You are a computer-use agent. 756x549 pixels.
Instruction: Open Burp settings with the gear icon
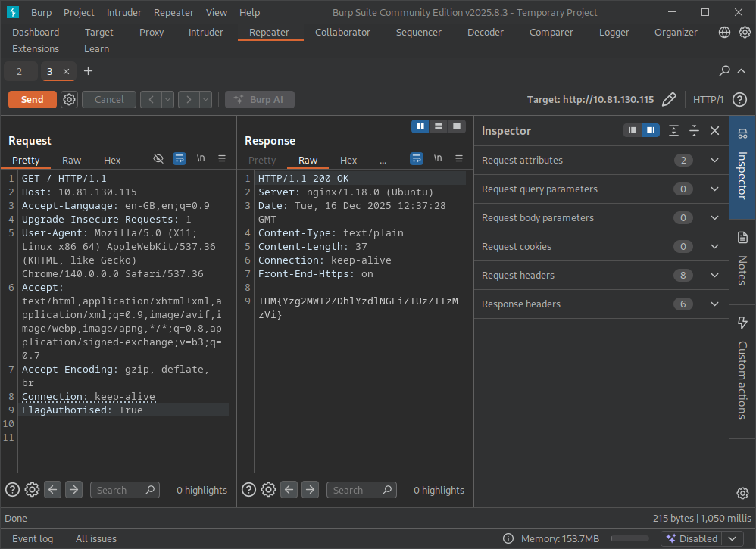[x=745, y=32]
